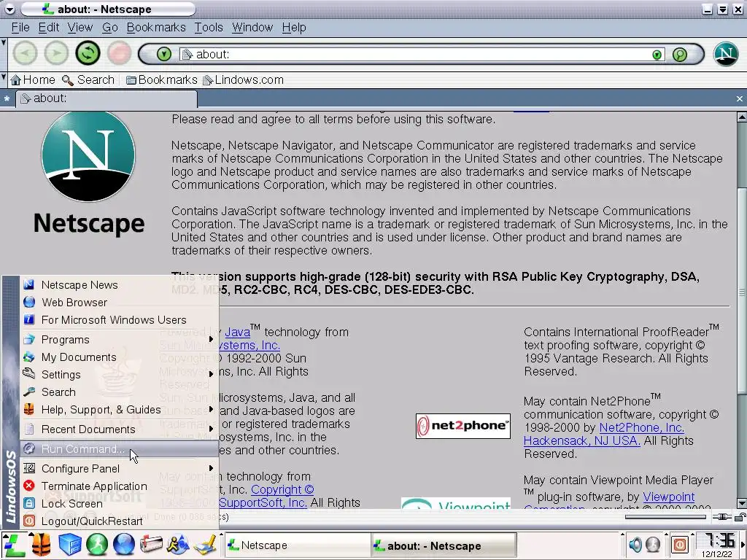747x560 pixels.
Task: Open the Tools menu
Action: coord(209,28)
